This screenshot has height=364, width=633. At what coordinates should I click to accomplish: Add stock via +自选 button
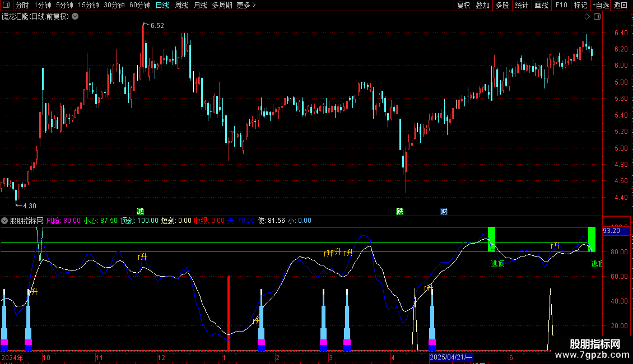coord(601,5)
